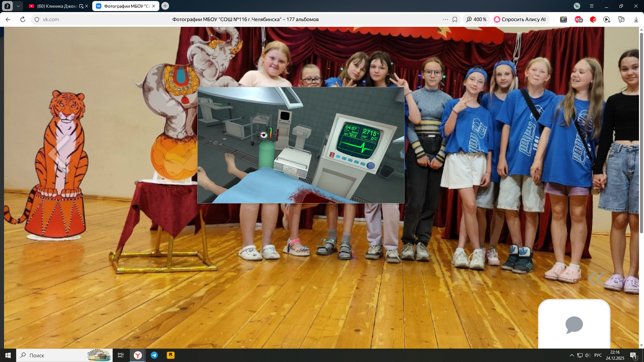Click the page title text in address bar
Viewport: 644px width, 362px height.
point(246,19)
